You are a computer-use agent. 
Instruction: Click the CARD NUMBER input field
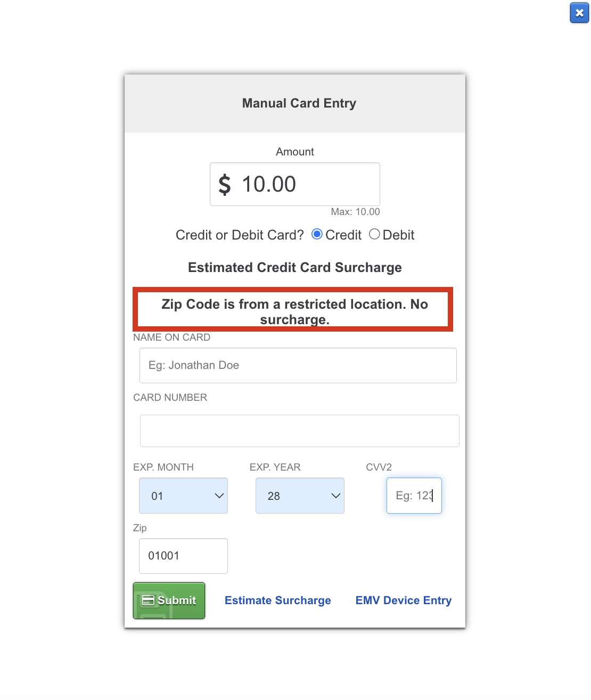pos(299,431)
